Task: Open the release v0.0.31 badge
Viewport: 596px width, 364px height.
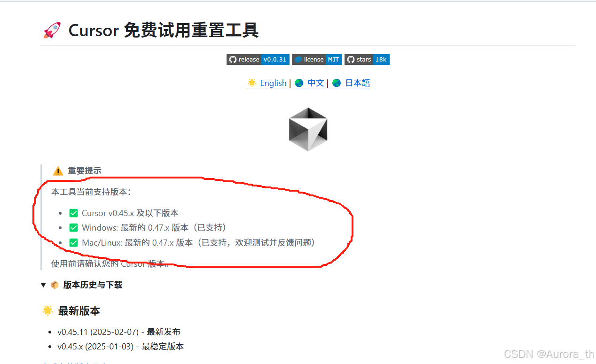Action: tap(258, 60)
